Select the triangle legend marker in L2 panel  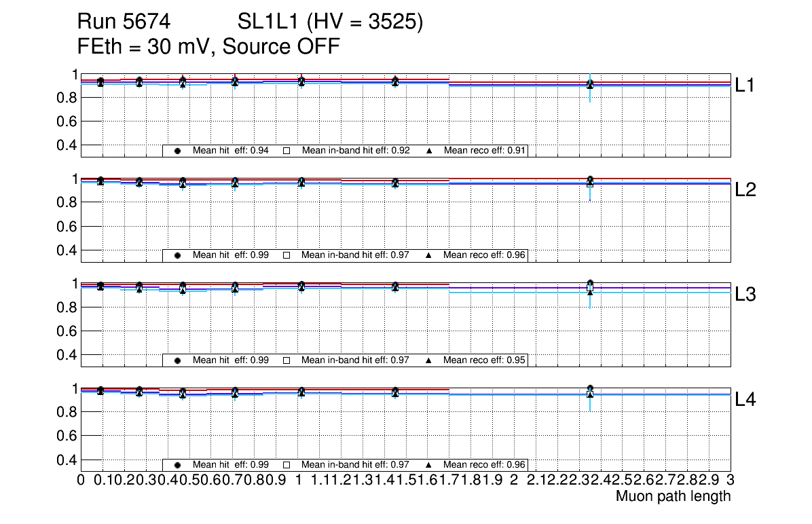[x=429, y=256]
